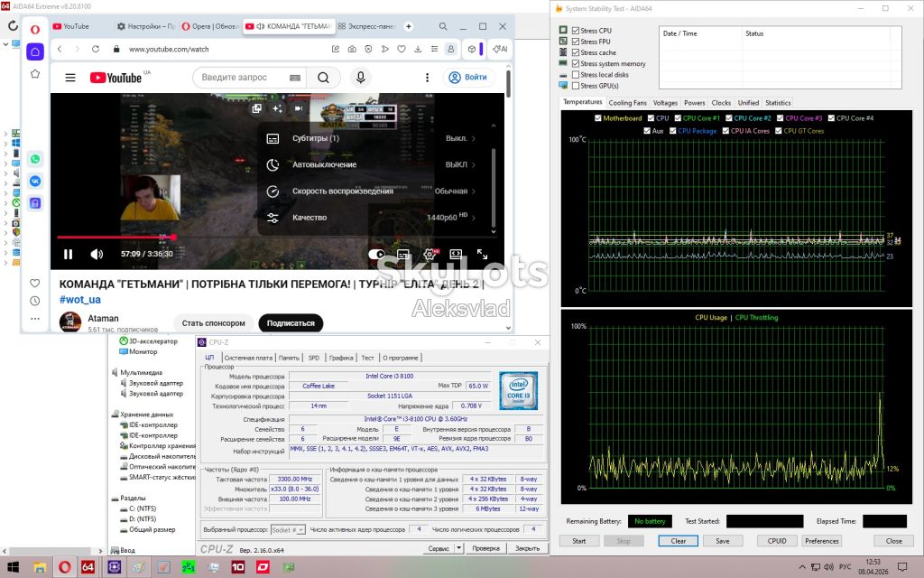Image resolution: width=924 pixels, height=578 pixels.
Task: Click the video player settings gear
Action: tap(430, 254)
